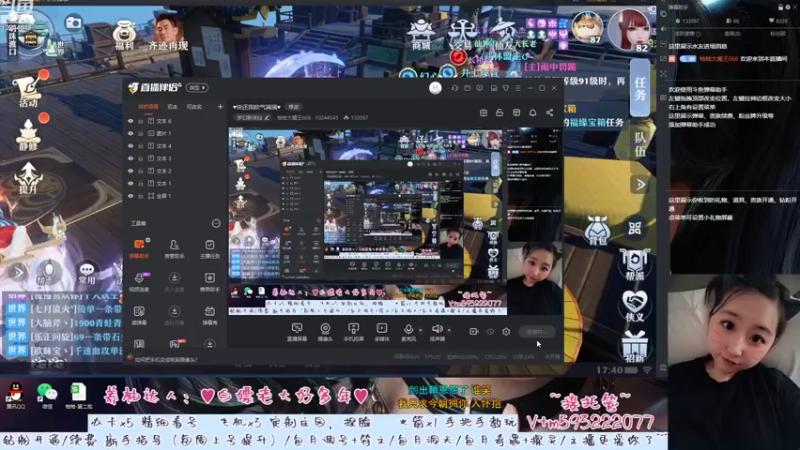Toggle preview eye icon in bottom toolbar
800x450 pixels.
coord(490,332)
